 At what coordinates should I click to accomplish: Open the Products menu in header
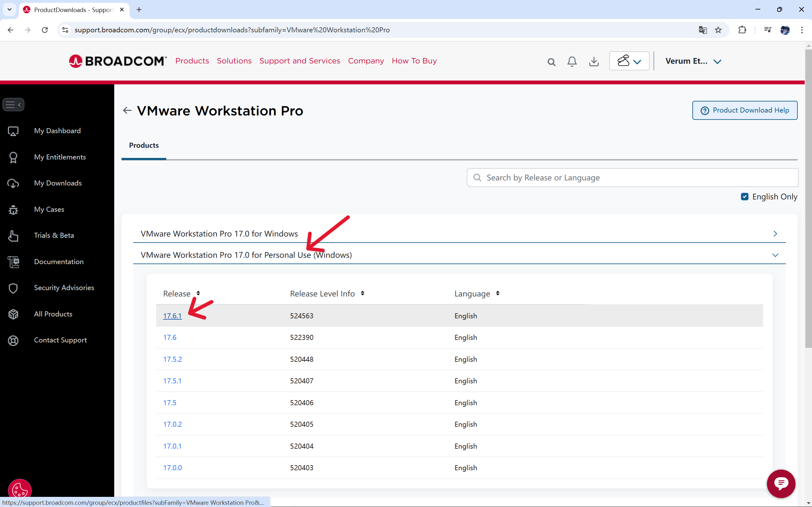(192, 61)
